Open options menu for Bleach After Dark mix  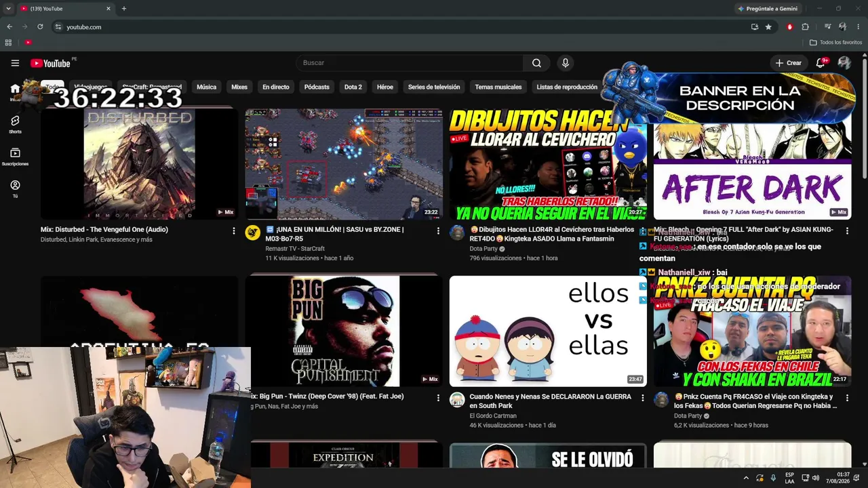pos(847,231)
